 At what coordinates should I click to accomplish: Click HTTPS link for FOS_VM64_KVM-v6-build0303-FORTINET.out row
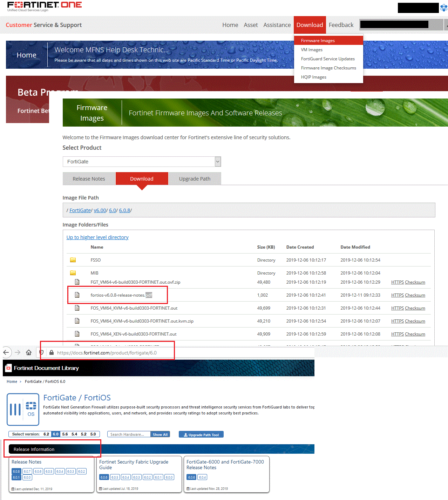(398, 308)
